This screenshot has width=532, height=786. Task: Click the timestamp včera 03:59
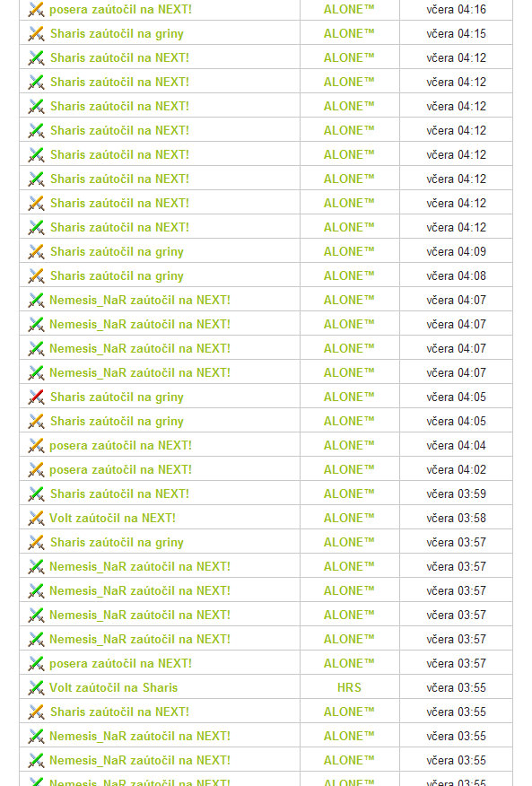click(457, 493)
